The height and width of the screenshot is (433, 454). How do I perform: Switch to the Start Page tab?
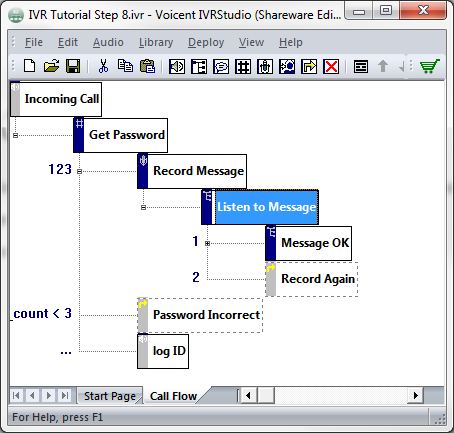coord(110,396)
